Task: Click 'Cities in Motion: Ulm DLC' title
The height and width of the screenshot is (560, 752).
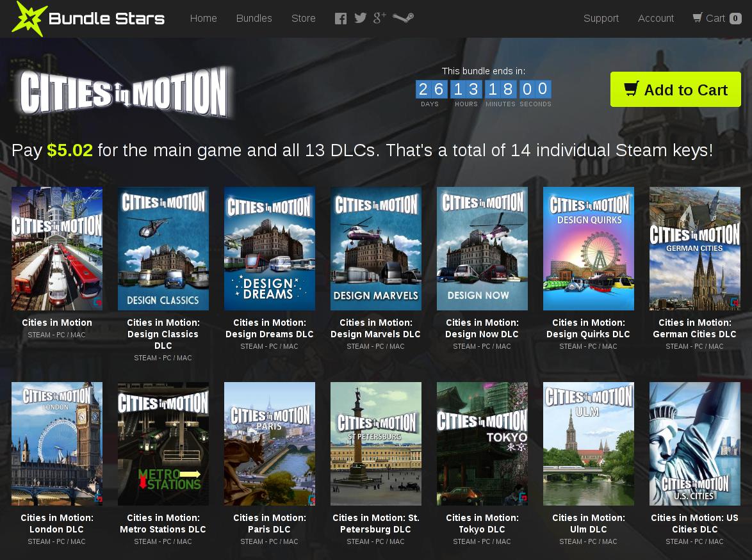Action: (589, 523)
